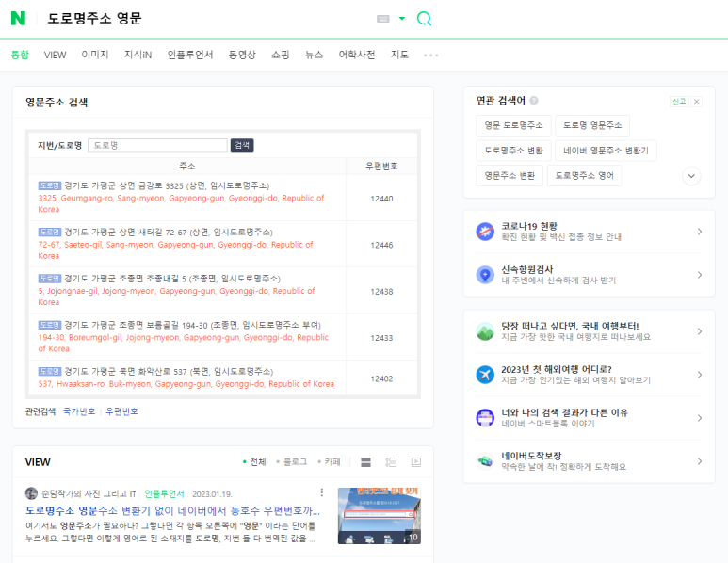Switch to the 동영상 tab
Viewport: 728px width, 563px height.
tap(242, 55)
